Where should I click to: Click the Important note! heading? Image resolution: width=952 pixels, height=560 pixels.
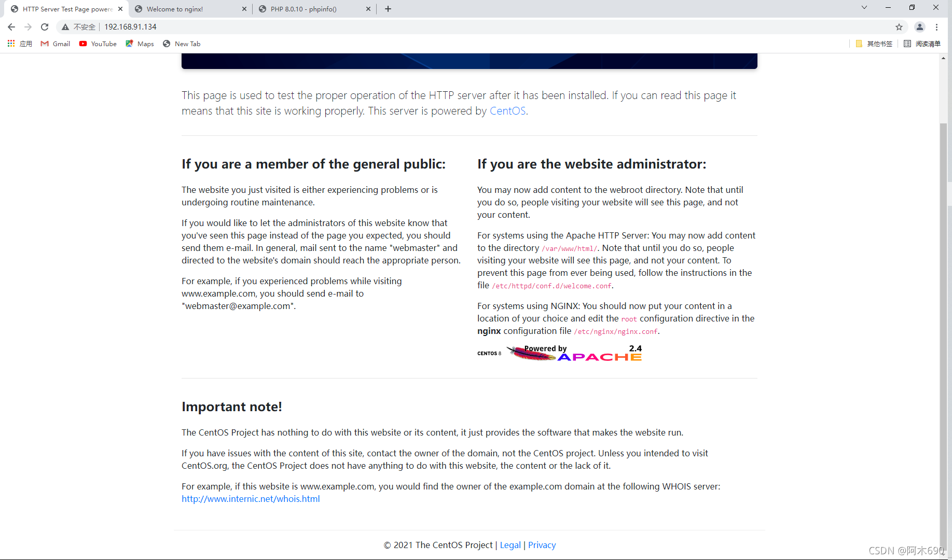pyautogui.click(x=232, y=407)
